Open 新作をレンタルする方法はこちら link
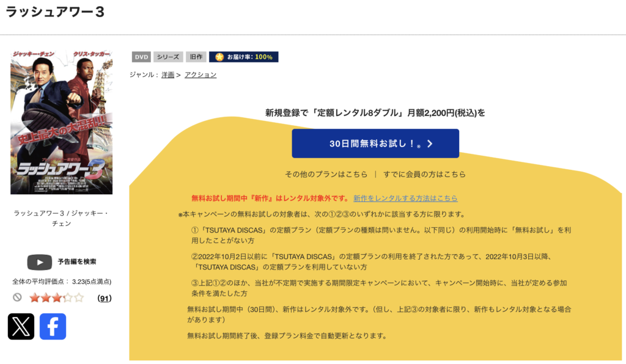626x364 pixels. click(x=405, y=198)
